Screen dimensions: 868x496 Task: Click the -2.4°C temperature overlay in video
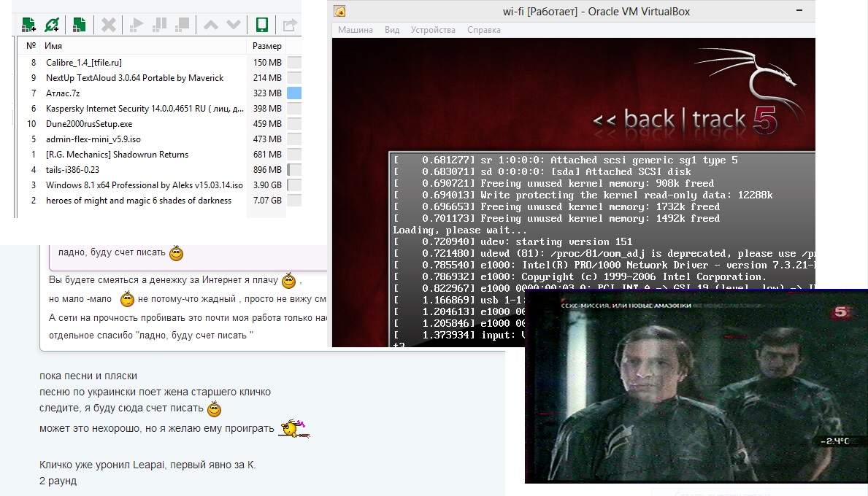coord(834,441)
